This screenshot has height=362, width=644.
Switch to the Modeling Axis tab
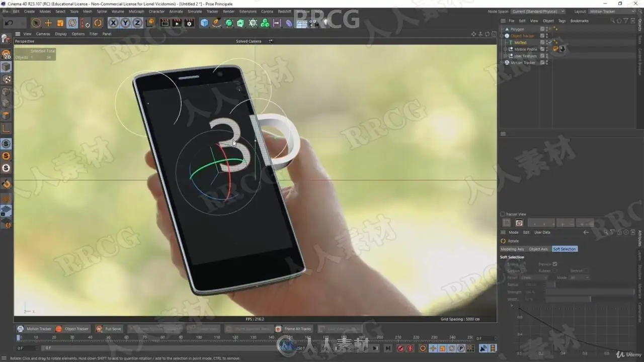[513, 249]
